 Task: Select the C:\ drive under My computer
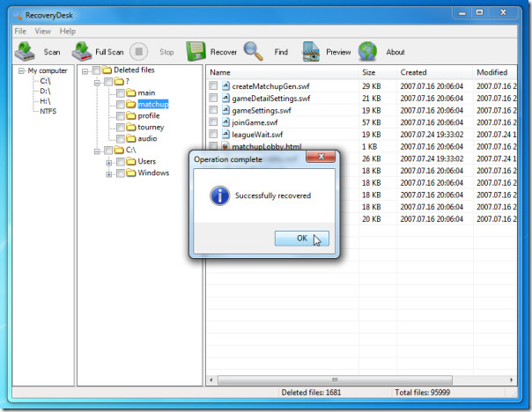click(45, 81)
